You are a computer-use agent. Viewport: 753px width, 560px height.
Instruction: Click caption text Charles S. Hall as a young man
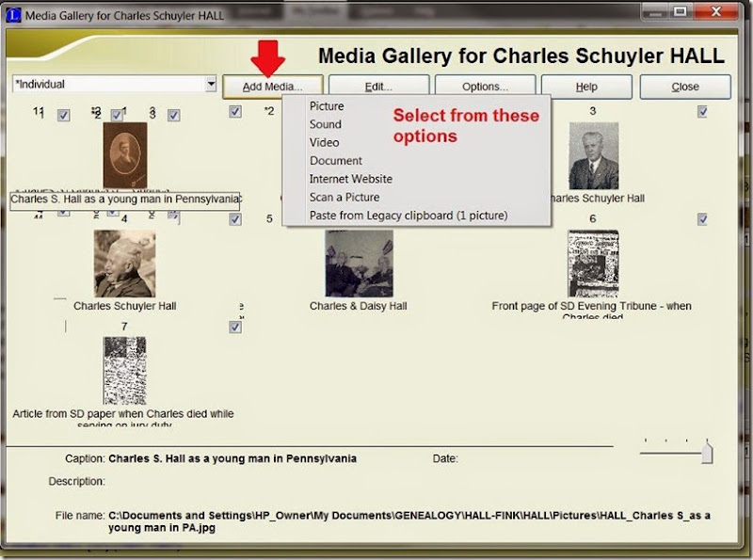point(125,200)
